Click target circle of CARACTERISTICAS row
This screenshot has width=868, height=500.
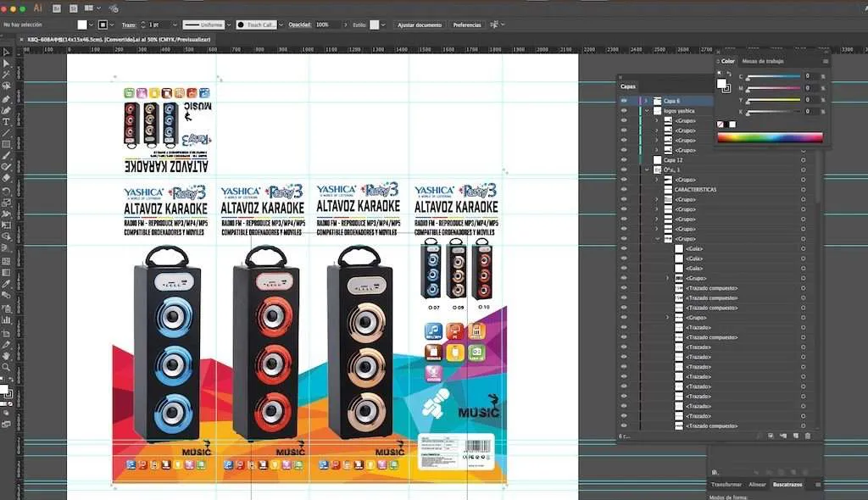pos(804,189)
